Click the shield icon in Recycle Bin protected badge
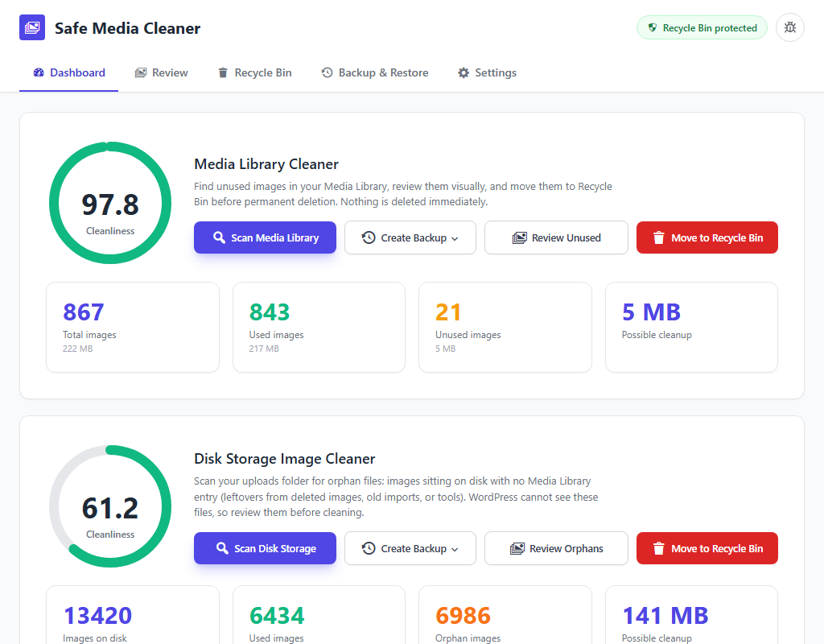Viewport: 824px width, 644px height. point(652,28)
